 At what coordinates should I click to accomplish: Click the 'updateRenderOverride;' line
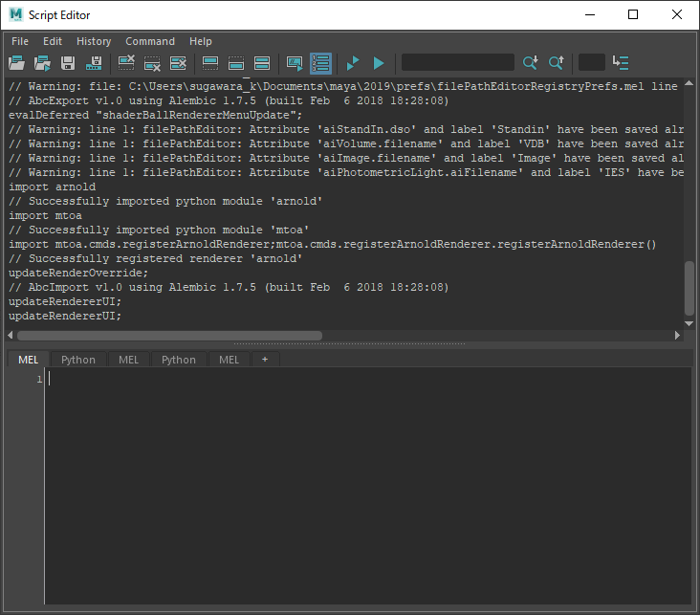pos(78,273)
